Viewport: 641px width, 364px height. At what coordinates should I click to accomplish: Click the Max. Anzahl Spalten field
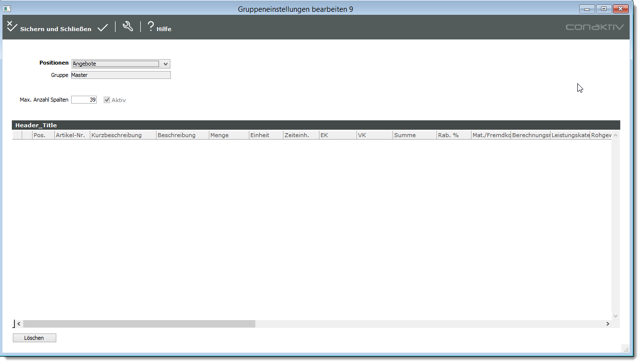click(84, 100)
